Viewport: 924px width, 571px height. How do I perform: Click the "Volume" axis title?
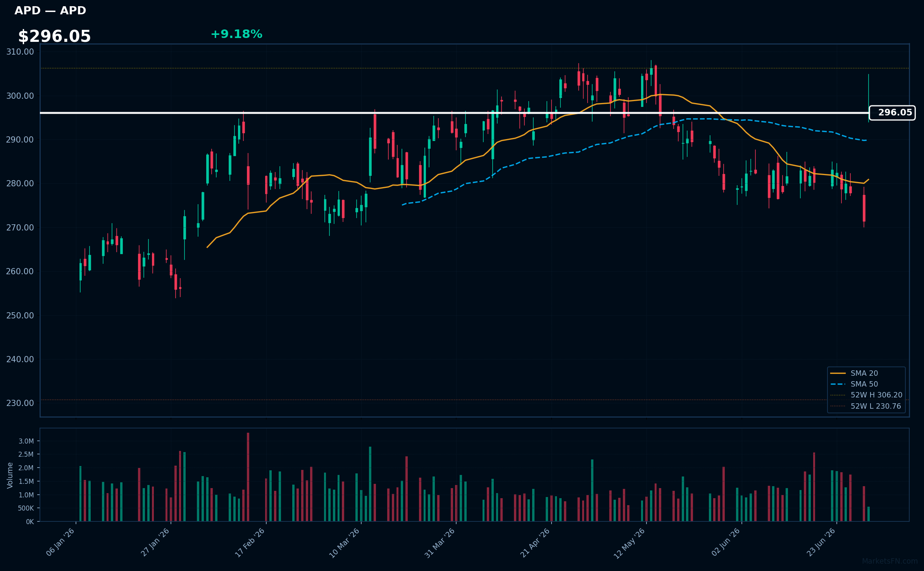(10, 475)
